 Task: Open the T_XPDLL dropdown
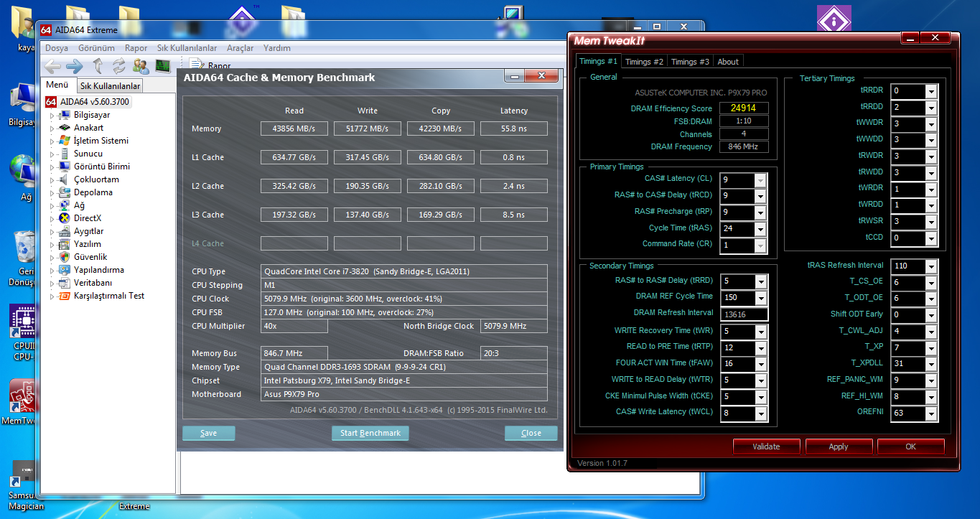[931, 364]
